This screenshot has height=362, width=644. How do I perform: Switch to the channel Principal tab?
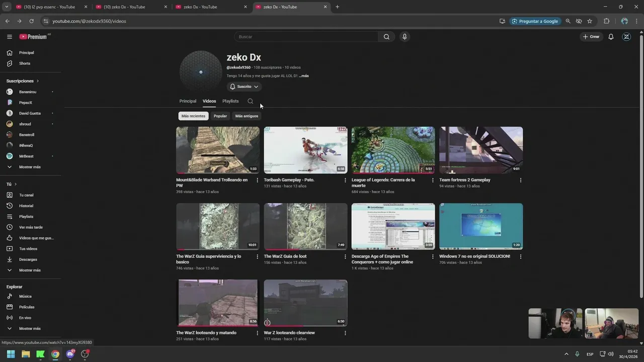[188, 101]
